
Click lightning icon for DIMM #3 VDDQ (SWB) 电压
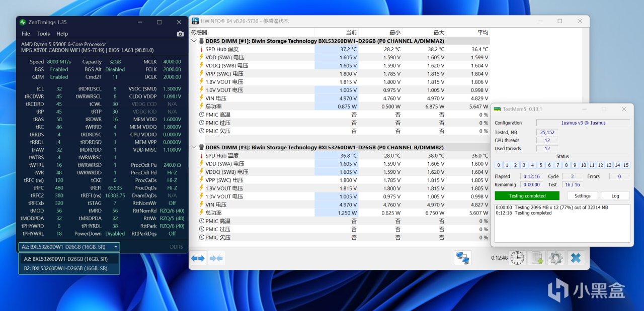point(202,172)
